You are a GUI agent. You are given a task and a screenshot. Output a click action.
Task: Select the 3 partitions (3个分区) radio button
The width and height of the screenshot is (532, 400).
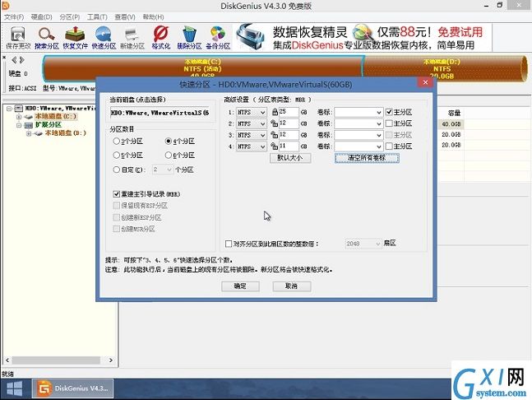(117, 141)
